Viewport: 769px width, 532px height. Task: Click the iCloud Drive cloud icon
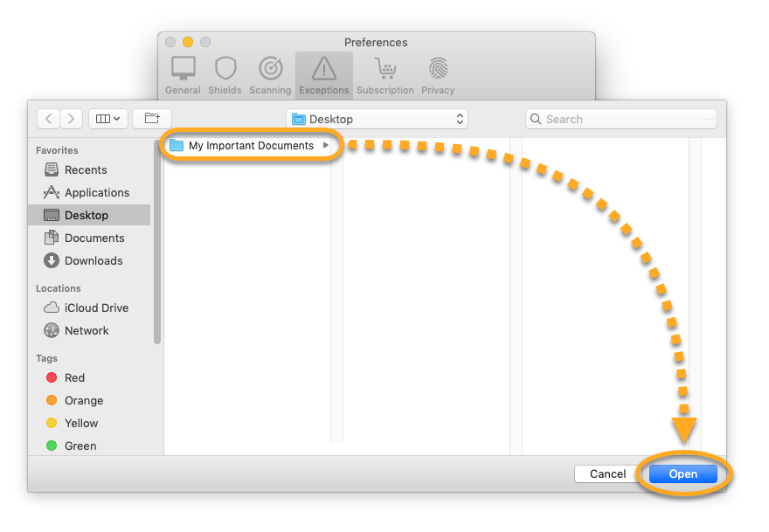click(52, 307)
